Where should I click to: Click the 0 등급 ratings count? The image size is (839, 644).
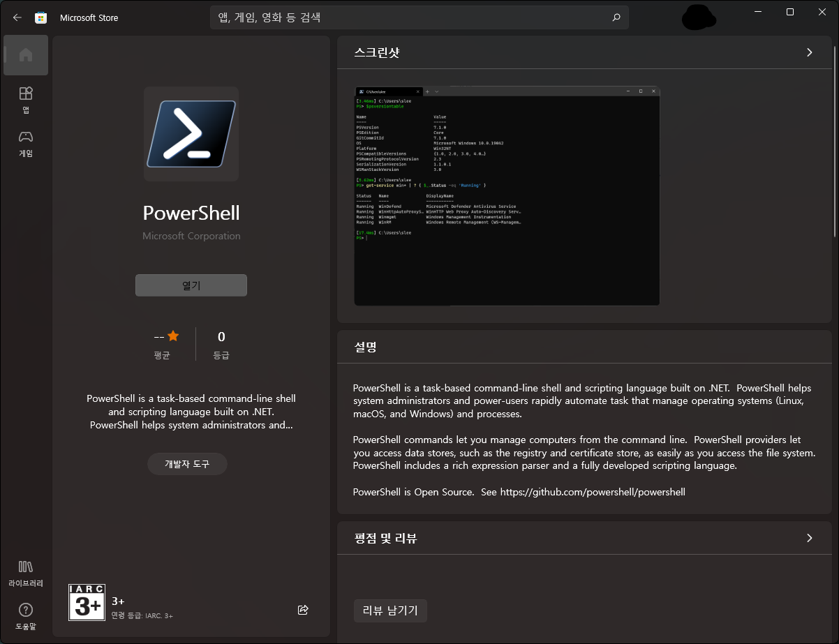tap(221, 345)
